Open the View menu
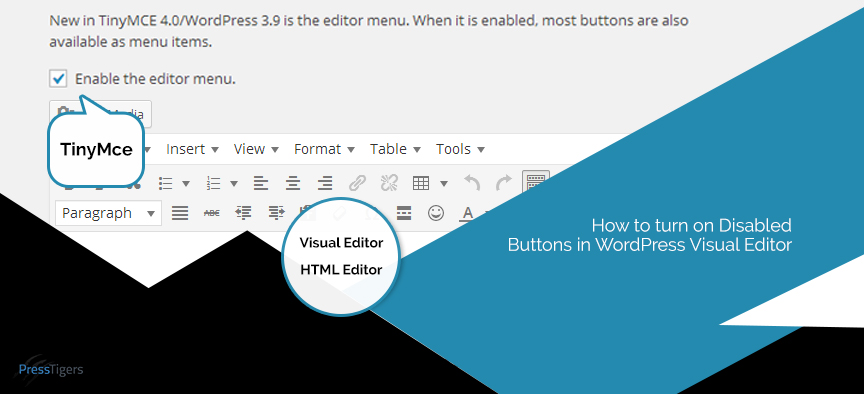Viewport: 864px width, 394px height. pos(256,149)
